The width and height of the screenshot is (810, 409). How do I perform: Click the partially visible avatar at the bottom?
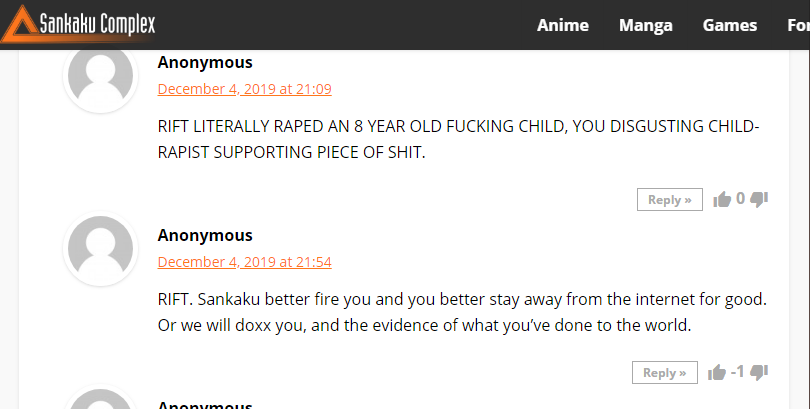101,398
